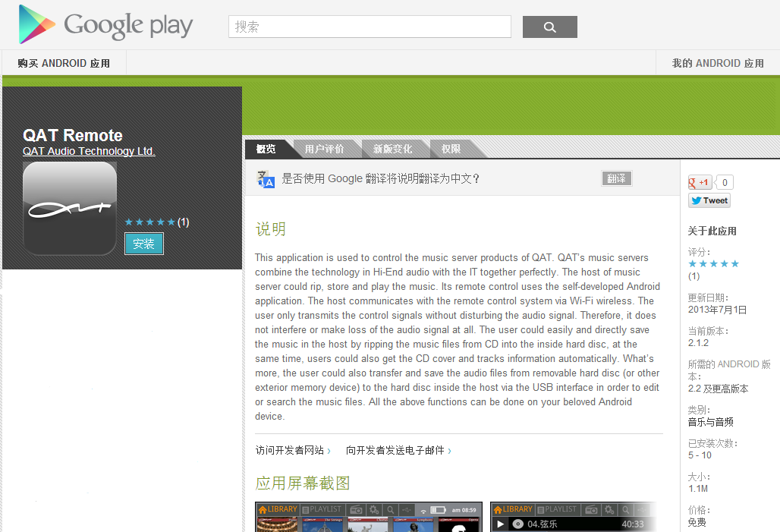Click the magnifier search button

point(549,27)
